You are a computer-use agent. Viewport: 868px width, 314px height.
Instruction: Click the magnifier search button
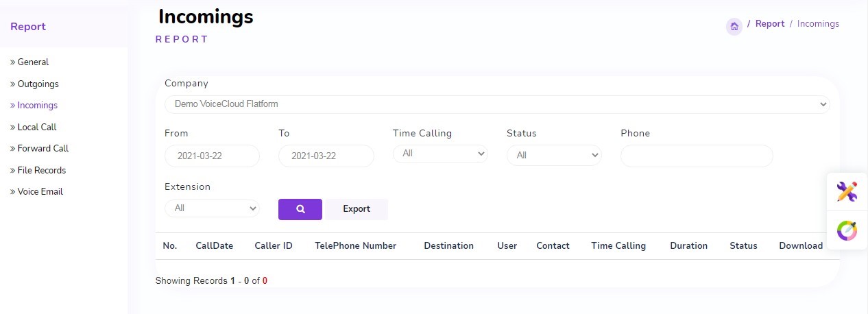[x=300, y=209]
